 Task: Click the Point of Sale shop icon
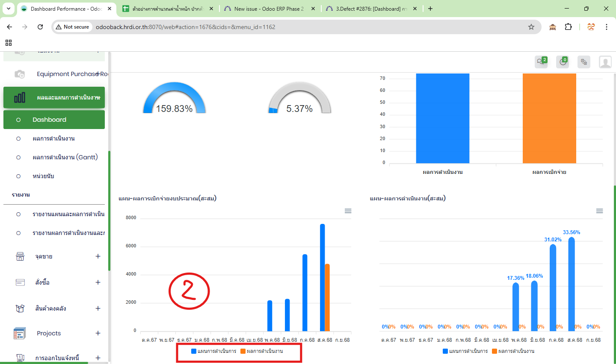click(x=20, y=256)
